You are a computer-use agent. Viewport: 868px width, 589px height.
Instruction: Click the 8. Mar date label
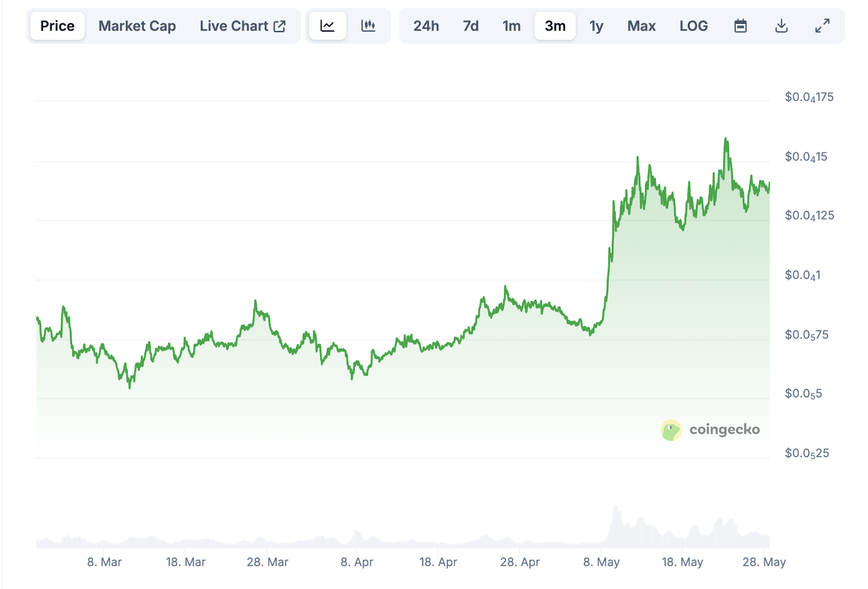tap(104, 562)
